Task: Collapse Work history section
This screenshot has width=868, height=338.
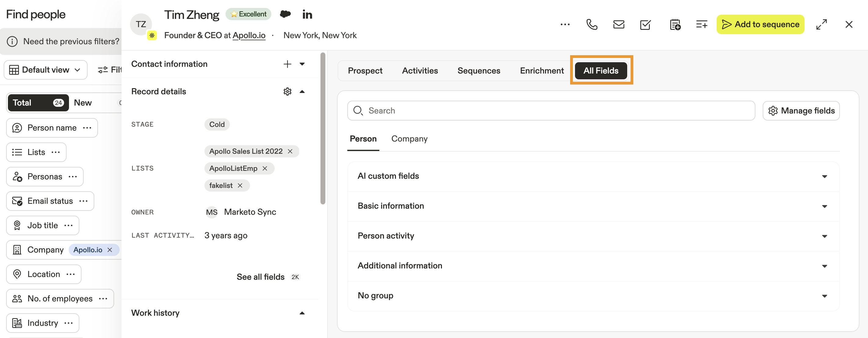Action: click(302, 313)
